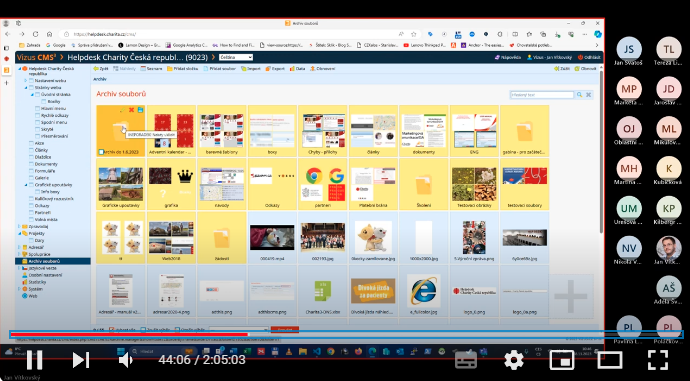690x381 pixels.
Task: Expand the Projekty tree node
Action: pyautogui.click(x=19, y=233)
